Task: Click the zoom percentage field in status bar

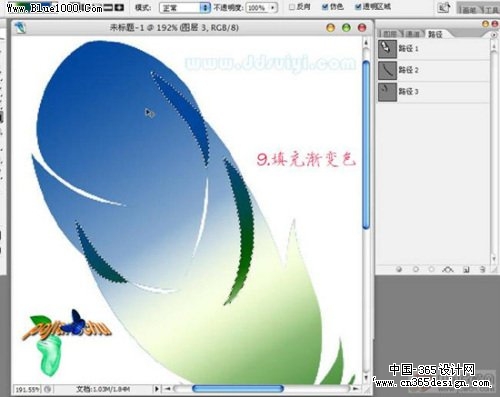Action: point(28,389)
